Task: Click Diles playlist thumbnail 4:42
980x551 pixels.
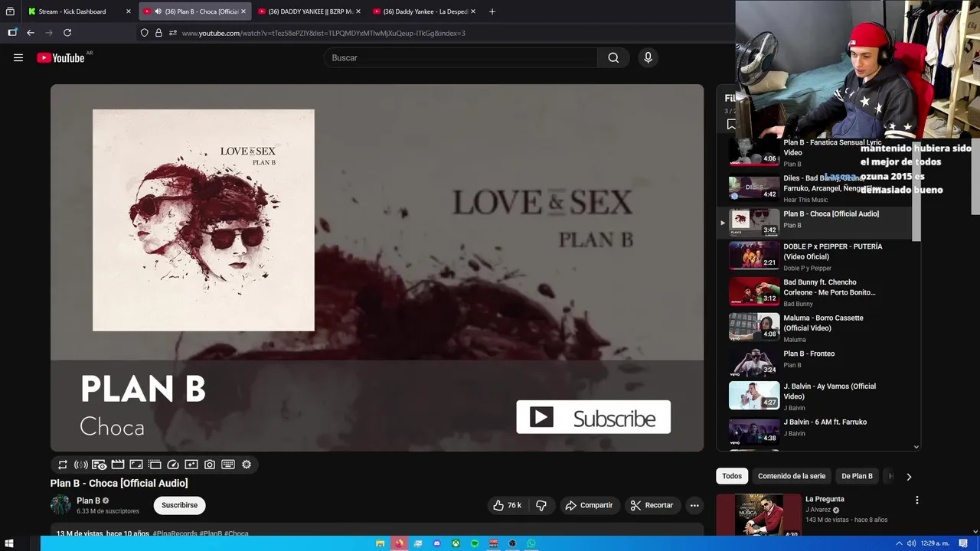Action: pos(754,187)
